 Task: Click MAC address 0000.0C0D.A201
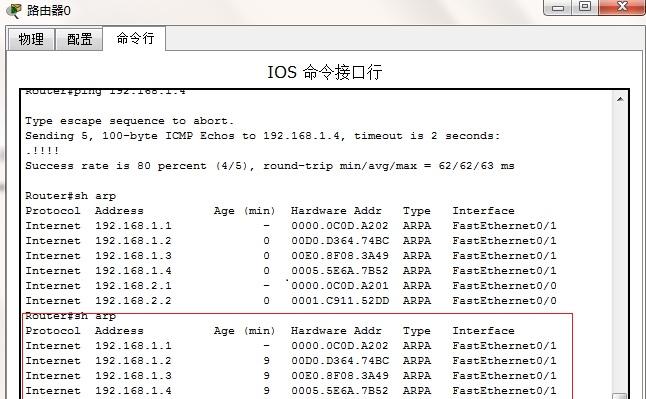pos(340,286)
